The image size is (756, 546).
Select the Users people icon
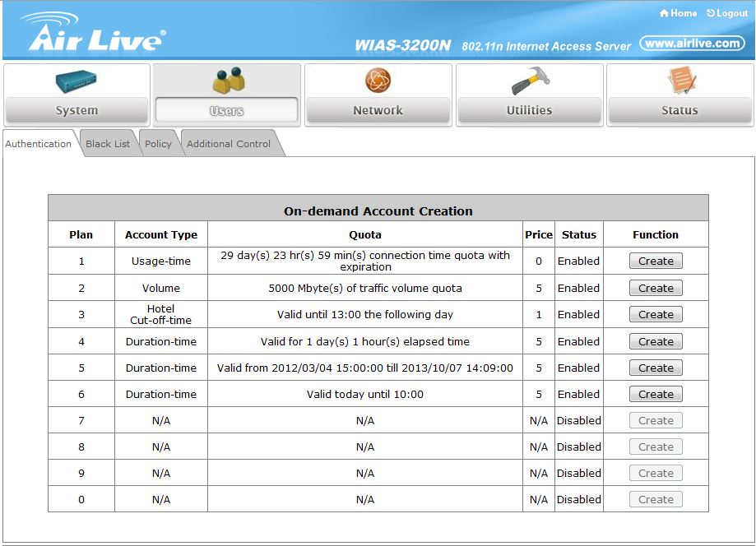226,81
